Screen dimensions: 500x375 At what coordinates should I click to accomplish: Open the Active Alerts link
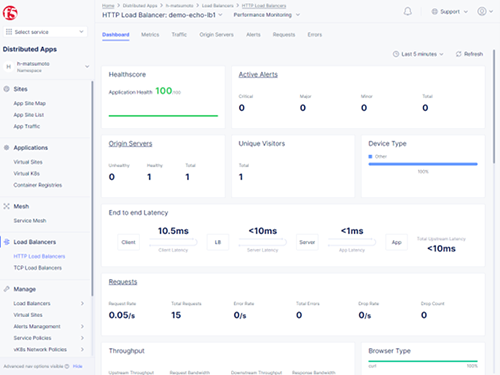(258, 75)
